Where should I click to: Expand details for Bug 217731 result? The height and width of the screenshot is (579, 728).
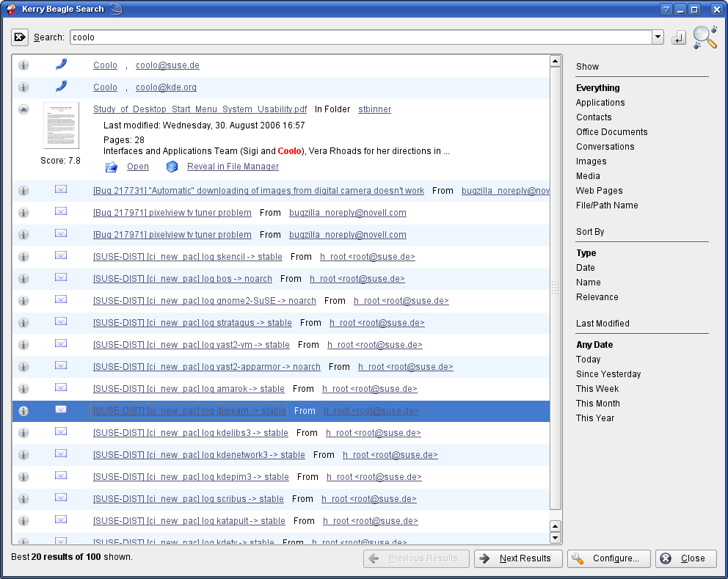pyautogui.click(x=23, y=191)
